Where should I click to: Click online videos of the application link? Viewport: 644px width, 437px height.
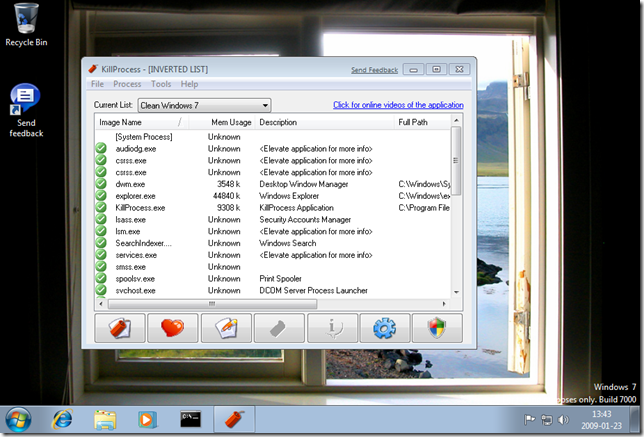click(x=398, y=105)
